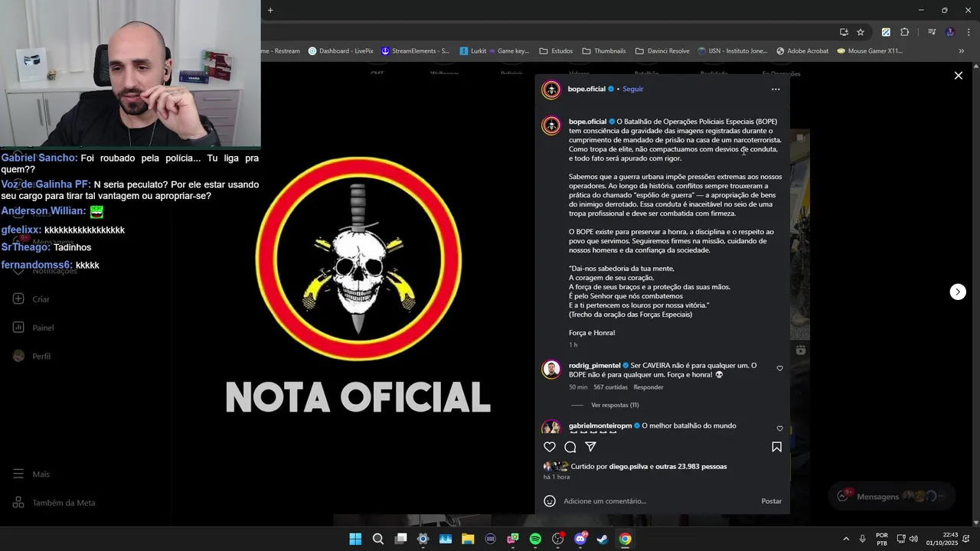Open File Explorer from the taskbar
The height and width of the screenshot is (551, 980).
468,539
